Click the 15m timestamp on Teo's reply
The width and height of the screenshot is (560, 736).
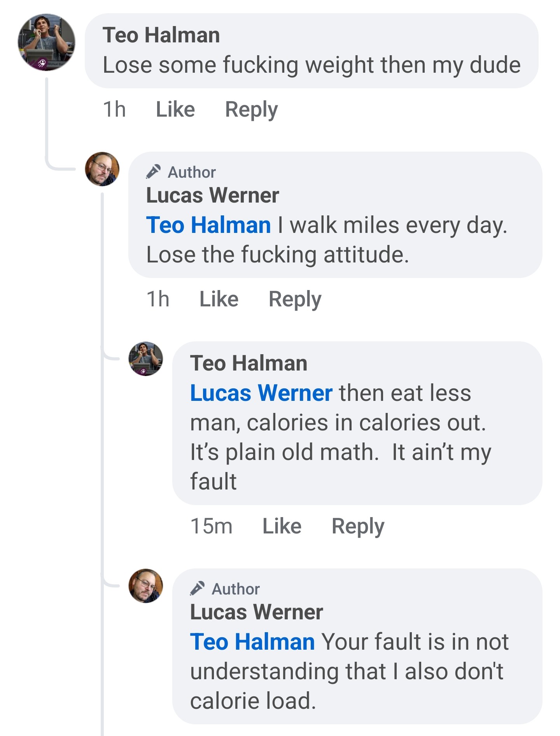click(212, 526)
